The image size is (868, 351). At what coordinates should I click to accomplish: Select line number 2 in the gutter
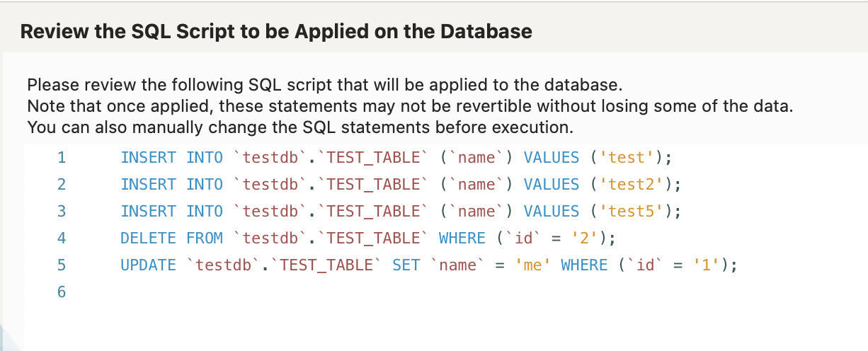tap(61, 184)
